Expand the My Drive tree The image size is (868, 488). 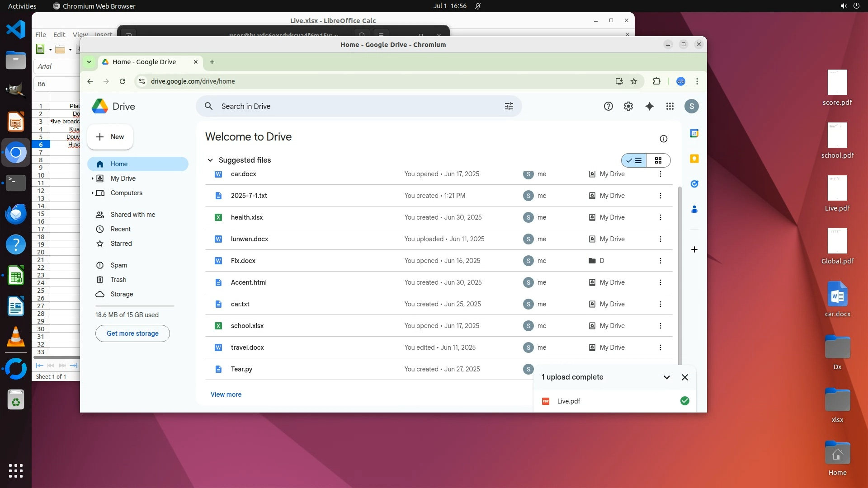(x=93, y=178)
